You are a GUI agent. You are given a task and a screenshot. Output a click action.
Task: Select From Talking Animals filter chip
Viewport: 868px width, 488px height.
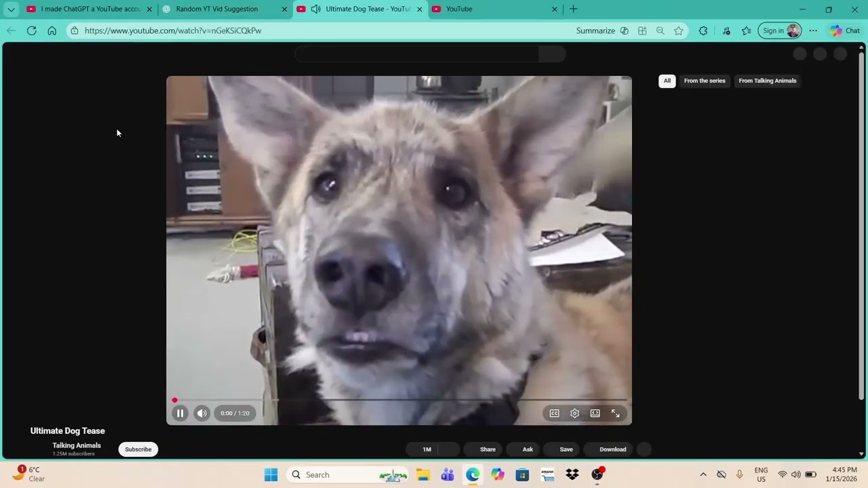[768, 81]
